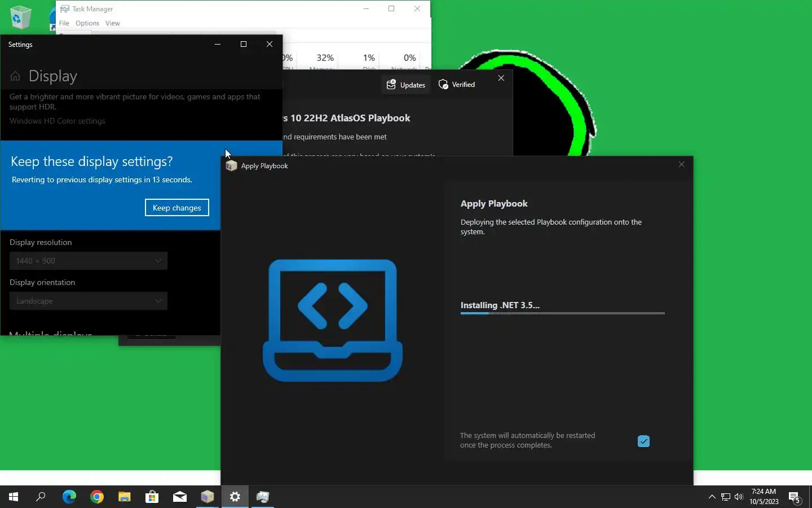Click the Apply Playbook heading text

click(494, 204)
